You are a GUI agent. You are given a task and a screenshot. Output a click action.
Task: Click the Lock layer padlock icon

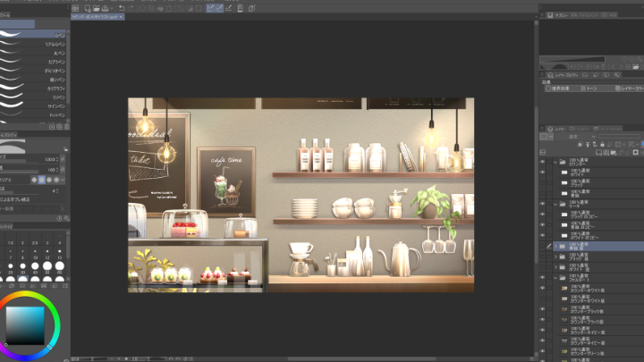tap(602, 145)
